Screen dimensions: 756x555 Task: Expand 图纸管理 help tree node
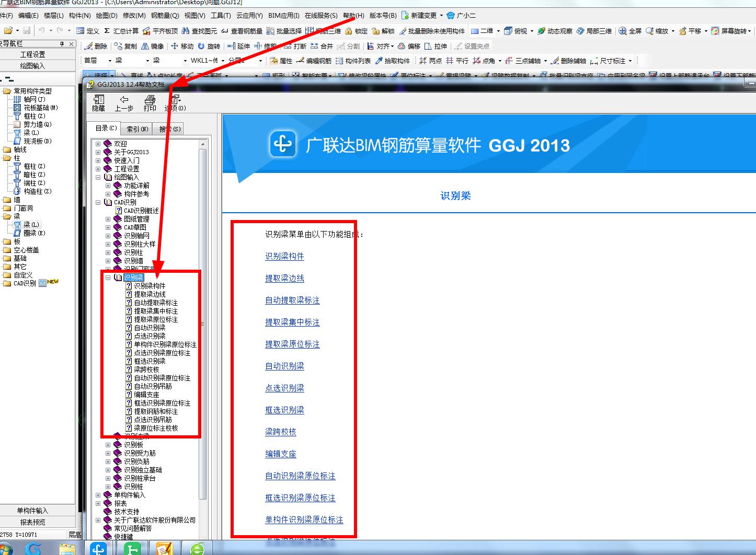click(108, 219)
